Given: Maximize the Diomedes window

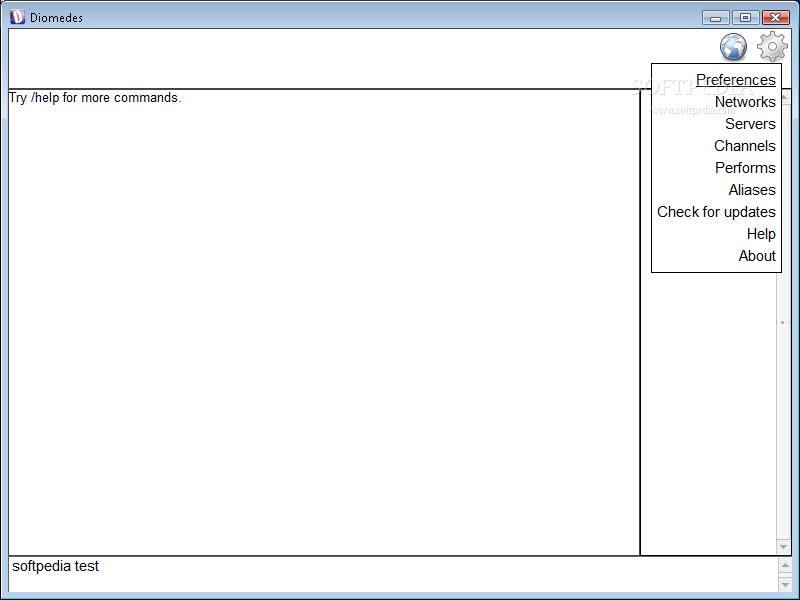Looking at the screenshot, I should point(745,18).
